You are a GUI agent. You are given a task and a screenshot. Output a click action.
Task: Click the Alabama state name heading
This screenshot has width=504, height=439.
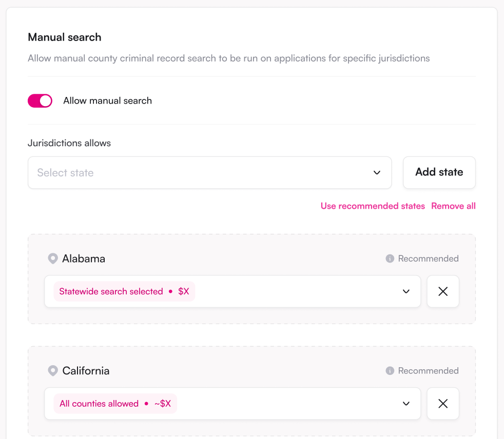(84, 258)
